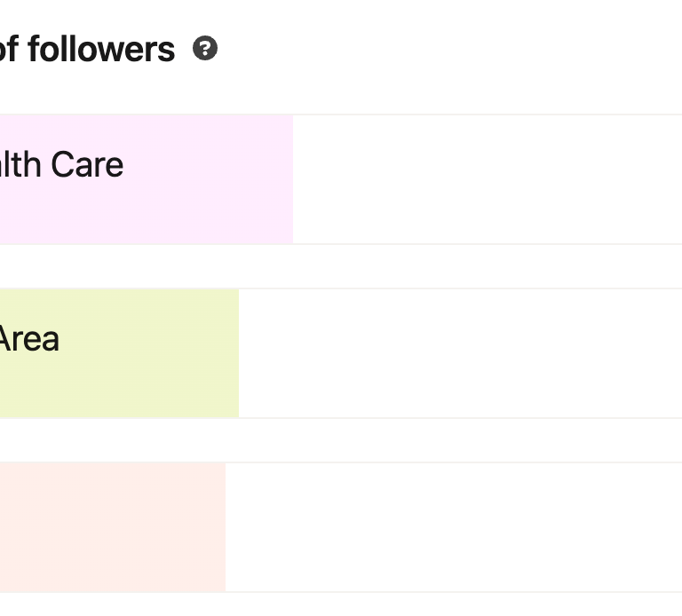Click right end of pink bar

(286, 178)
